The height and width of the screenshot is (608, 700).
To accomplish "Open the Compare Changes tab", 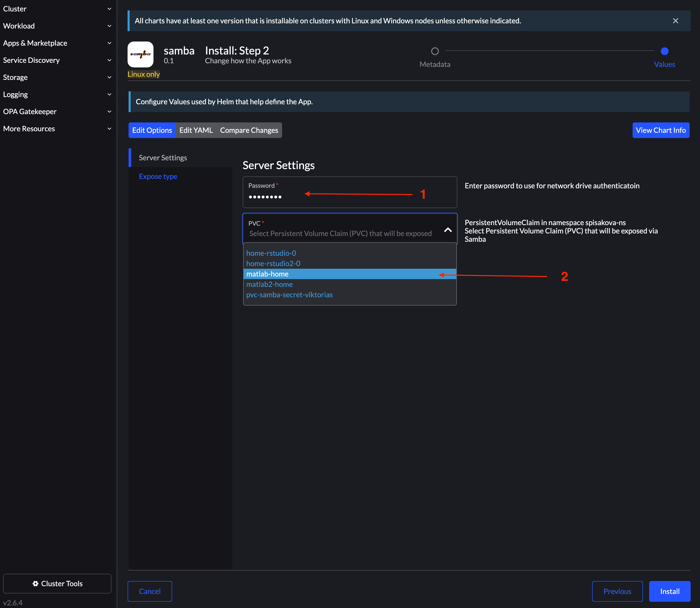I will [x=249, y=130].
